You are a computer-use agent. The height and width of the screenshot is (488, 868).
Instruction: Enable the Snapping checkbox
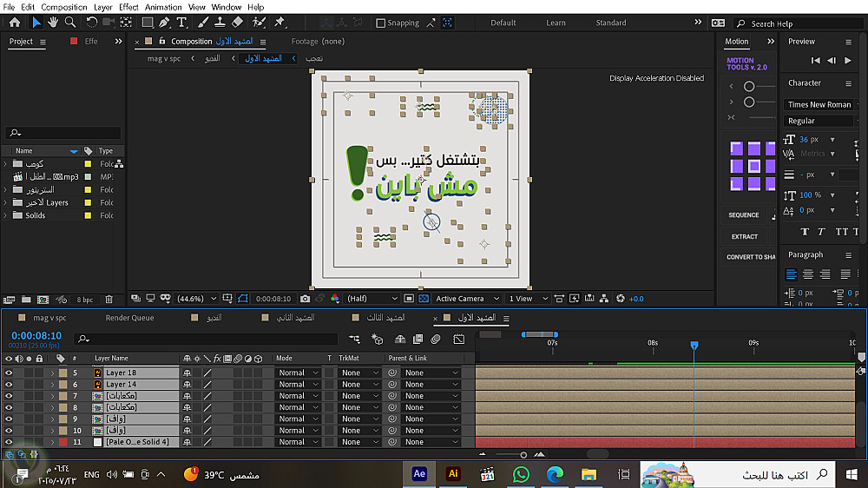tap(381, 23)
